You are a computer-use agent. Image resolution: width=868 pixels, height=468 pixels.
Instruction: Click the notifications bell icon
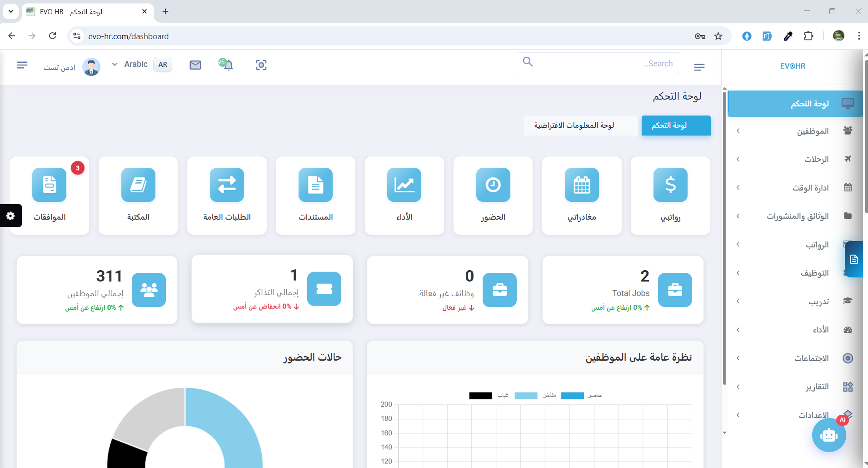click(x=228, y=65)
